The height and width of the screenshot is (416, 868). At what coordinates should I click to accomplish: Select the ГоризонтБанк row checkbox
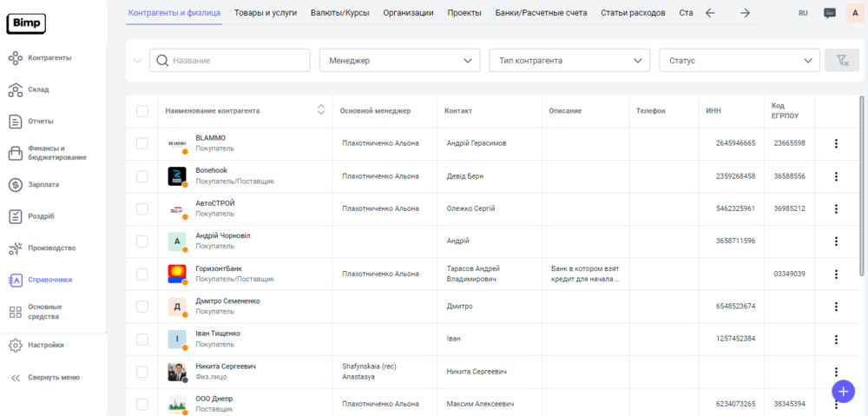(x=142, y=274)
